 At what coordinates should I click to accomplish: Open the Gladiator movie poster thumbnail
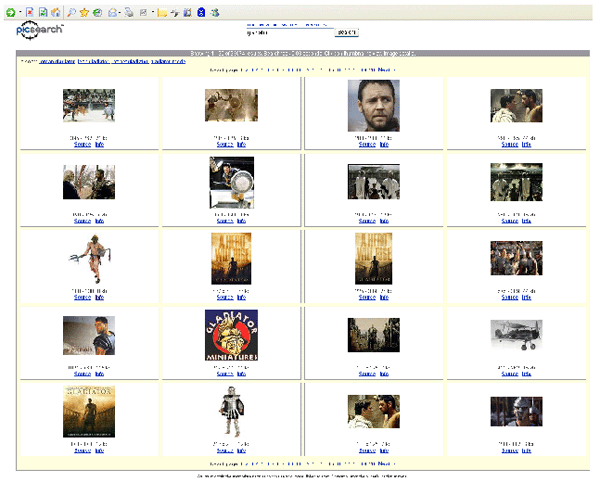89,412
